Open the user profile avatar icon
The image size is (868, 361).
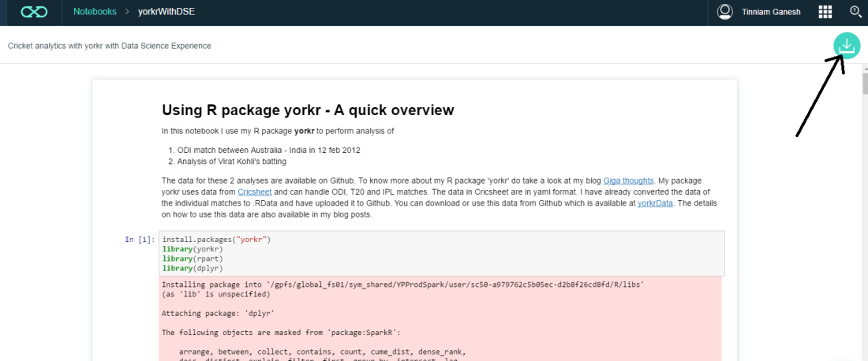point(724,12)
